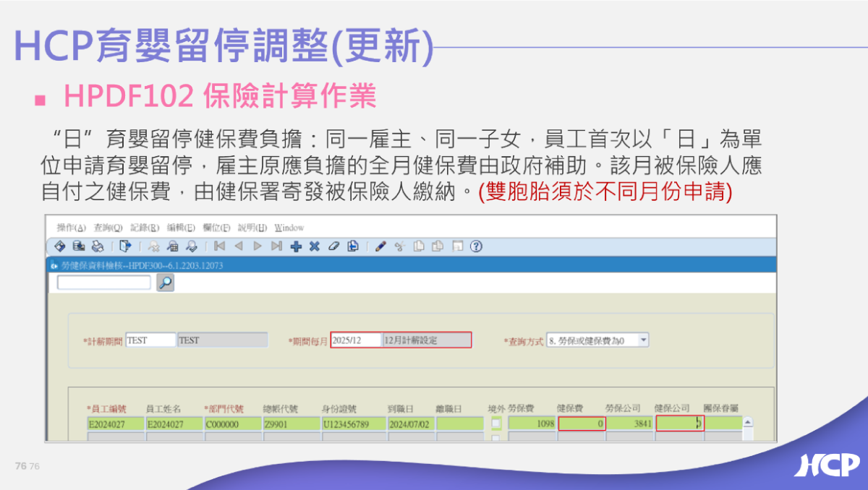Screen dimensions: 868x490
Task: Click the blue X delete record icon
Action: tap(314, 246)
